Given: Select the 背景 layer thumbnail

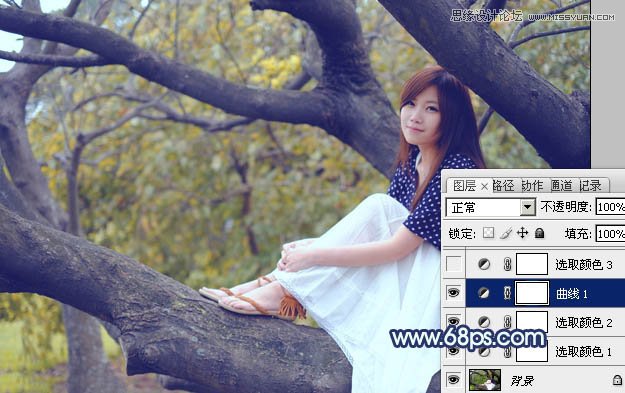Looking at the screenshot, I should 485,380.
